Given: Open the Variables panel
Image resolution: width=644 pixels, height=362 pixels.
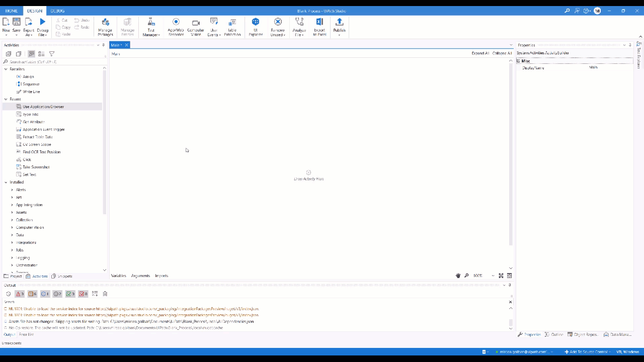Looking at the screenshot, I should pyautogui.click(x=118, y=276).
